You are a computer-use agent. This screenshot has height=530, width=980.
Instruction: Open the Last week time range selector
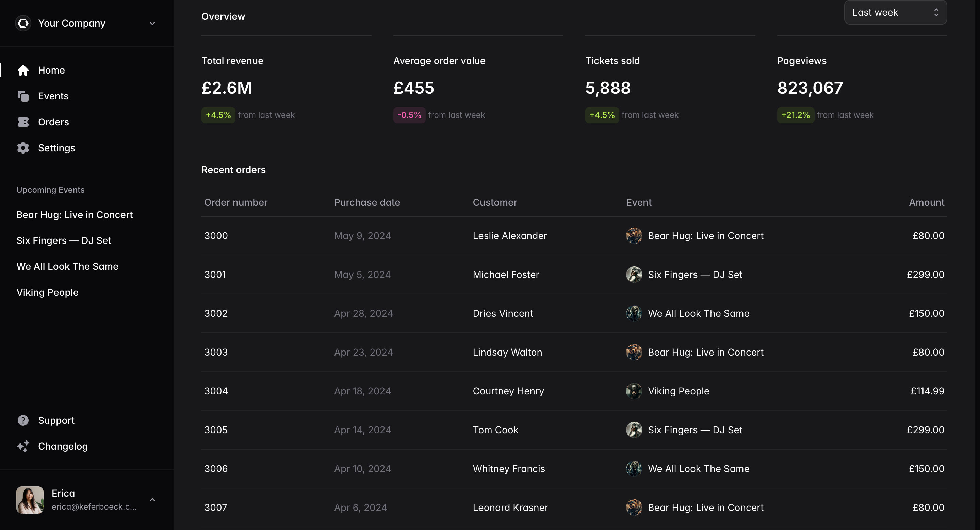coord(895,12)
